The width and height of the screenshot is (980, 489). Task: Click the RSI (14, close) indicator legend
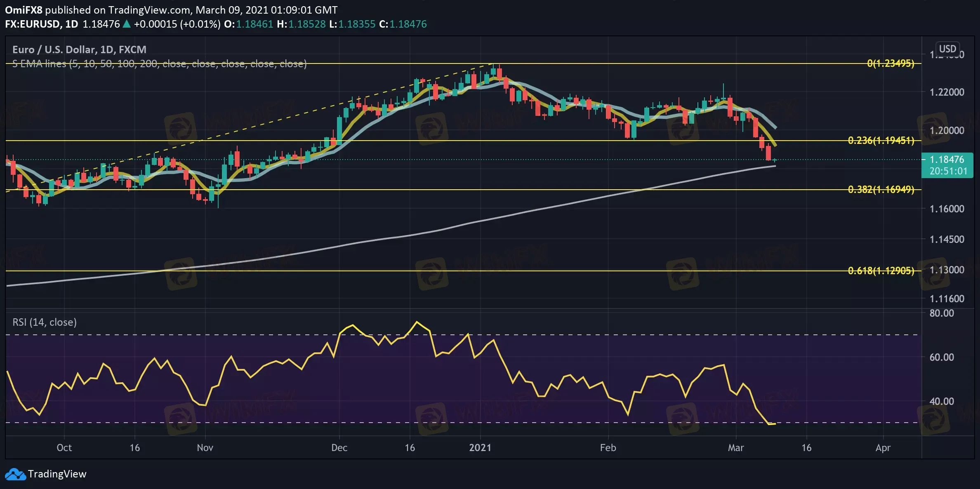click(45, 322)
